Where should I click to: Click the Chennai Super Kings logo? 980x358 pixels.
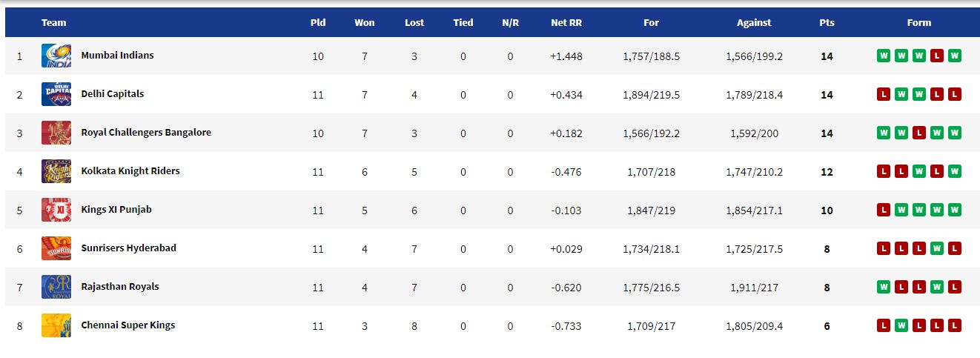(56, 325)
